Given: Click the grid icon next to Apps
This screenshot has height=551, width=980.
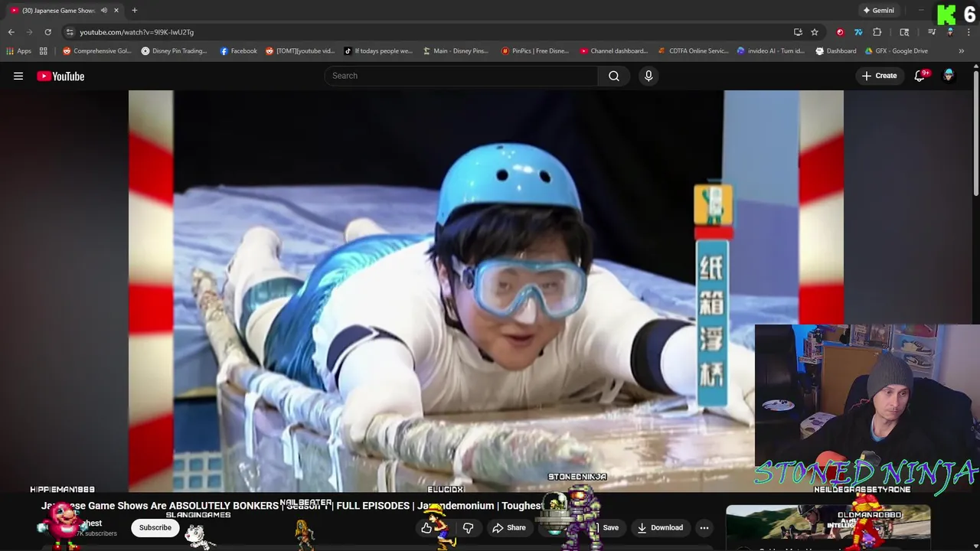Looking at the screenshot, I should [x=44, y=51].
